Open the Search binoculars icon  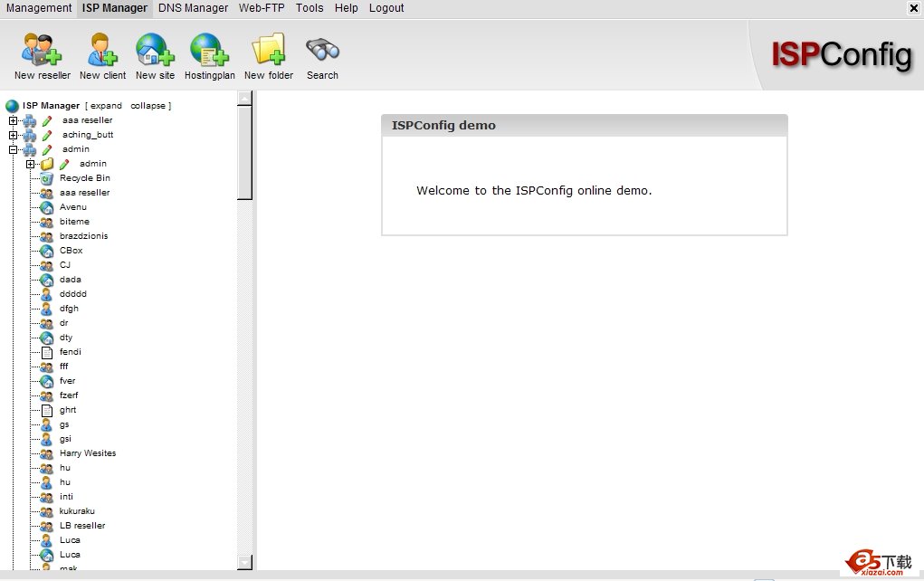(x=322, y=49)
